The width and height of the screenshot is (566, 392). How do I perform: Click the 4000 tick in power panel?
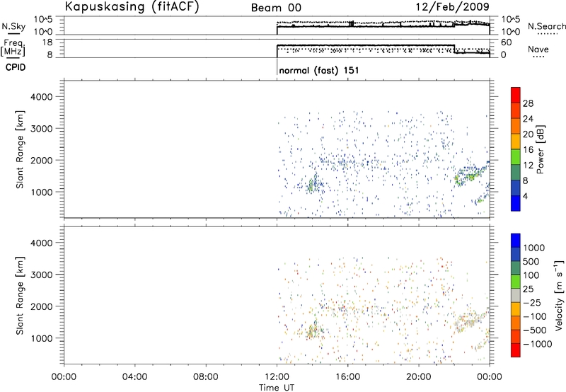click(41, 97)
